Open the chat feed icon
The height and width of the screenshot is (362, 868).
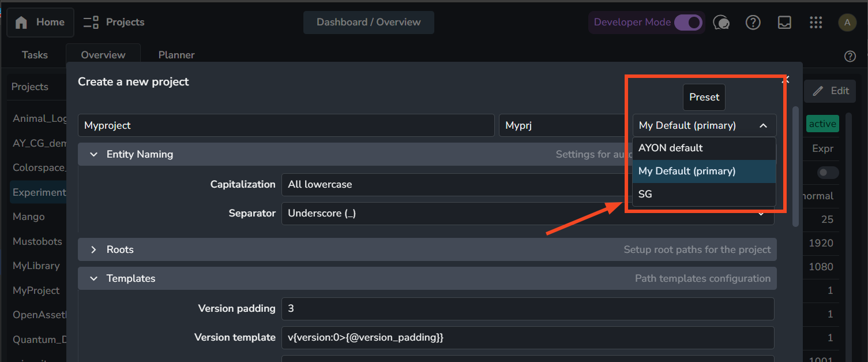(722, 23)
